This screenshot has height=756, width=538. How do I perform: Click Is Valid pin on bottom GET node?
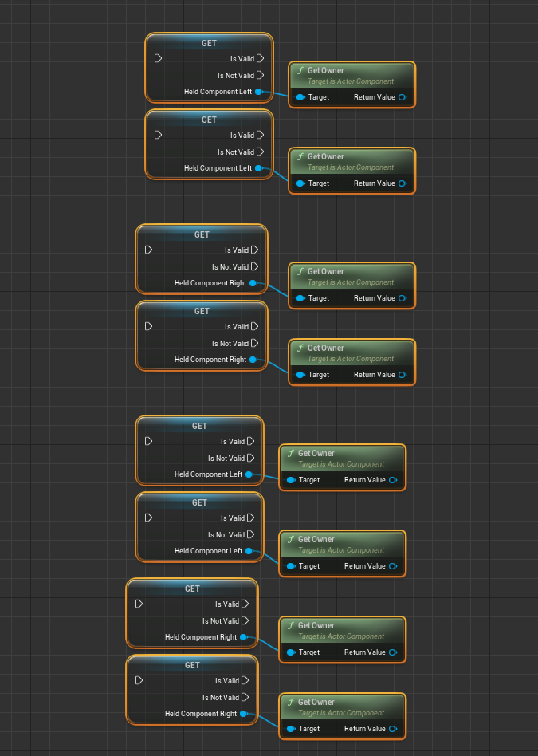click(x=245, y=680)
